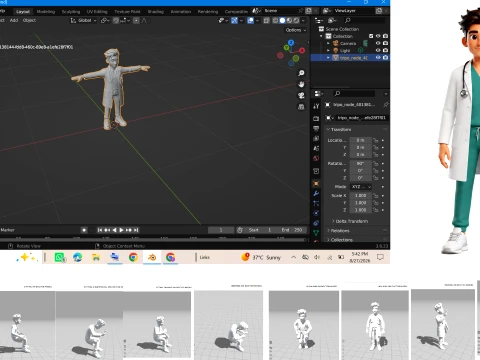Hide the Collection with its eye icon
This screenshot has width=480, height=360.
[378, 36]
